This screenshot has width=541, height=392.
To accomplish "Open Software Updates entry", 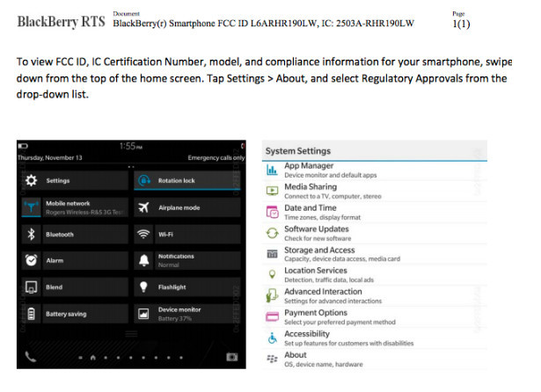I will coord(375,234).
